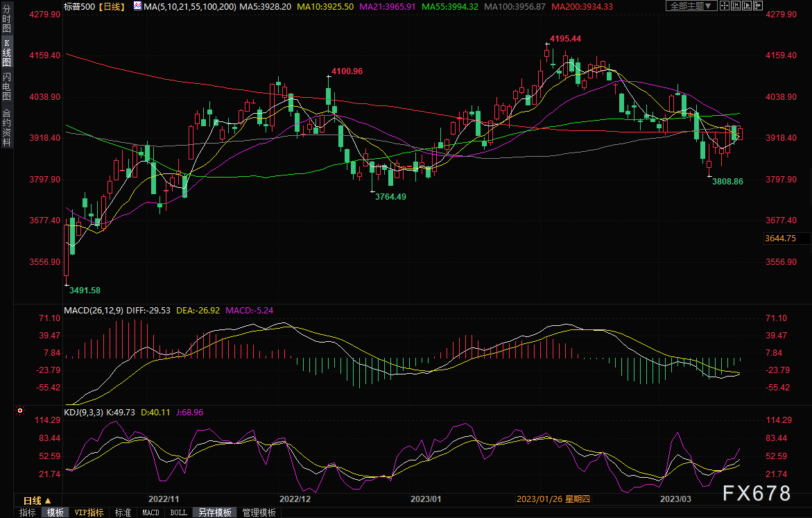Click the 标普500【日线】 chart title

(95, 7)
